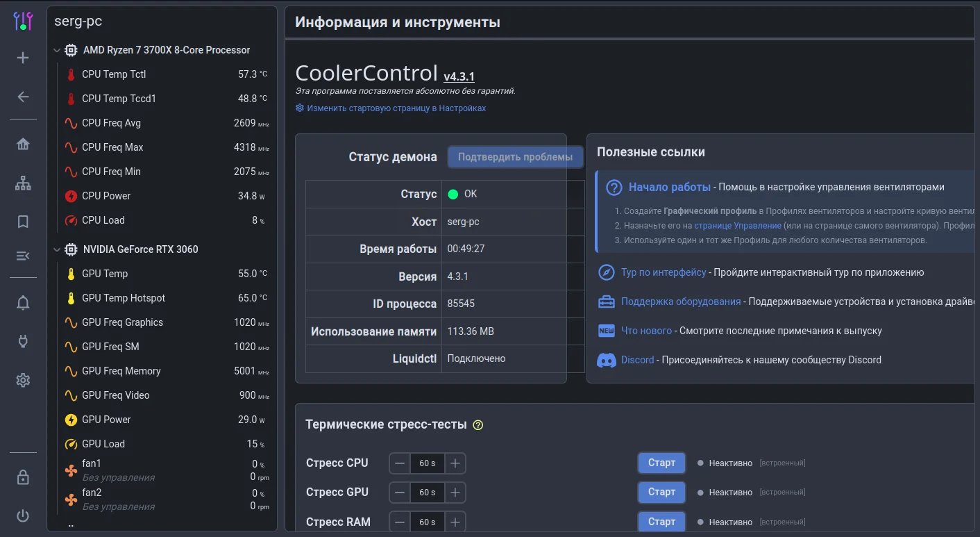Click the CoolerControl logo icon
Viewport: 980px width, 537px height.
(x=23, y=21)
